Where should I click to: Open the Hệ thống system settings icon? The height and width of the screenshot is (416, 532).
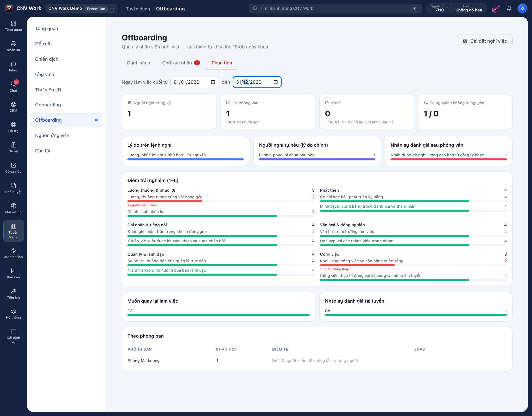[13, 314]
